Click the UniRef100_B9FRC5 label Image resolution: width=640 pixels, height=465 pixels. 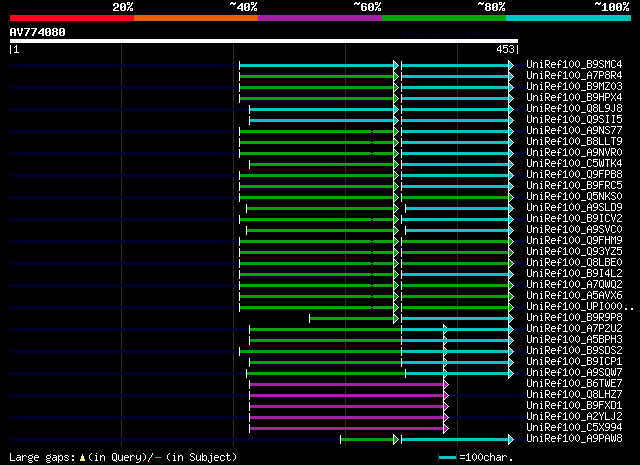pyautogui.click(x=574, y=186)
